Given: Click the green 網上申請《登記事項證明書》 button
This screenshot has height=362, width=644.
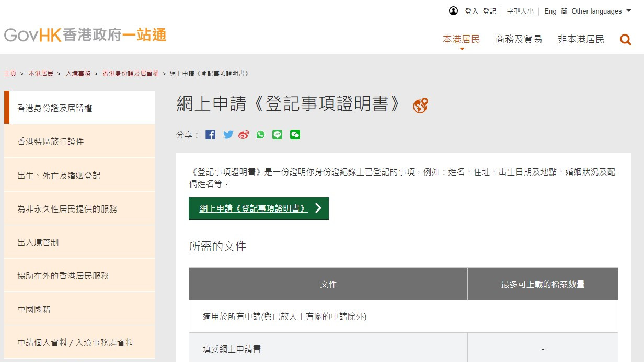Looking at the screenshot, I should coord(258,208).
